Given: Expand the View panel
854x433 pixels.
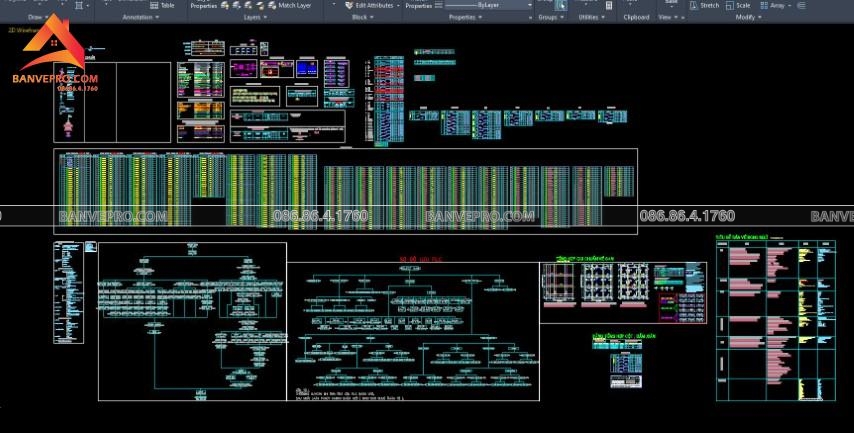Looking at the screenshot, I should pos(668,17).
